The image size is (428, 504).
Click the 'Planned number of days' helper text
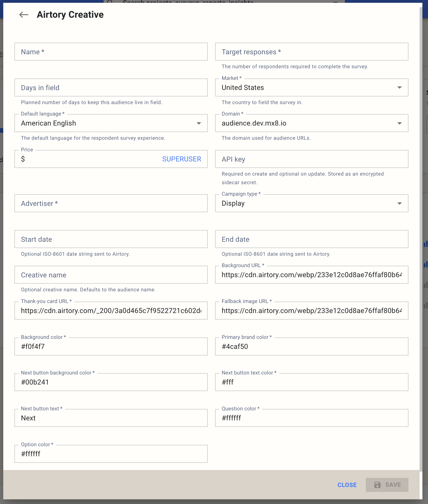tap(92, 102)
